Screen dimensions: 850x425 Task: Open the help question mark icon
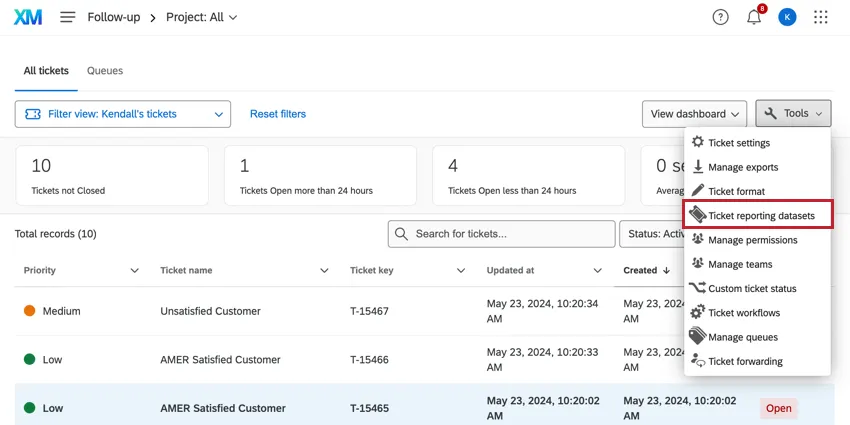(x=720, y=17)
